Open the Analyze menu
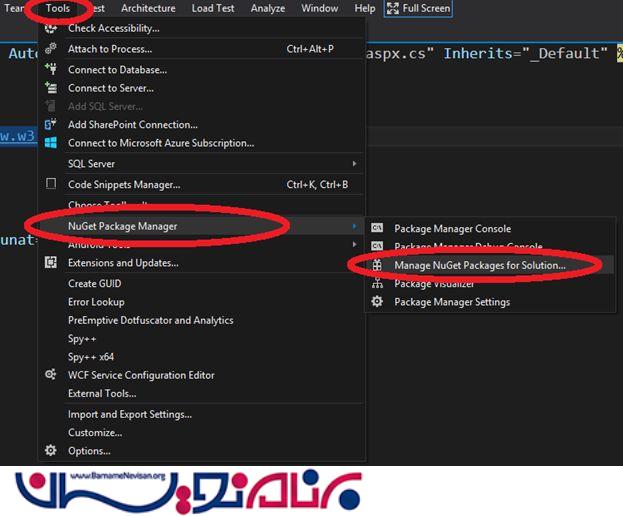This screenshot has width=623, height=516. click(x=268, y=8)
